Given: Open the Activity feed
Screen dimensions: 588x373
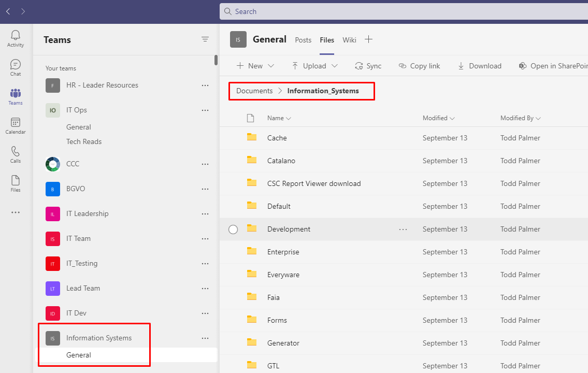Looking at the screenshot, I should tap(15, 38).
